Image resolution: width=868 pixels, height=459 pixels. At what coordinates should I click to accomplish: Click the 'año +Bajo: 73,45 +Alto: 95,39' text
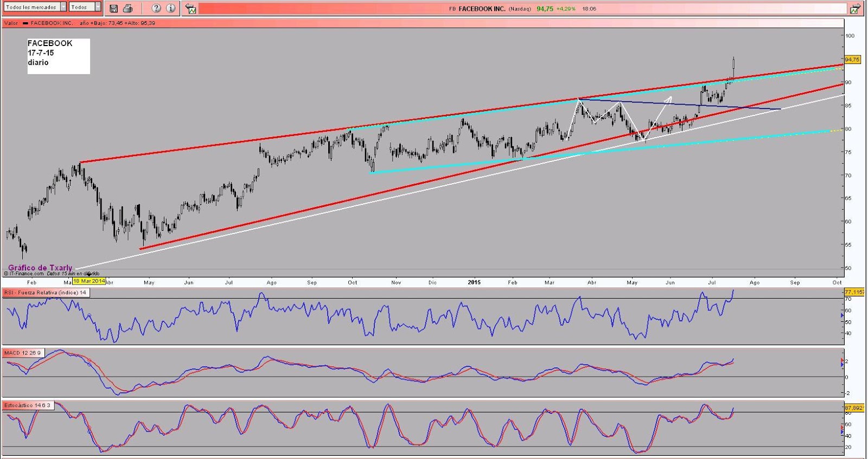click(x=117, y=23)
